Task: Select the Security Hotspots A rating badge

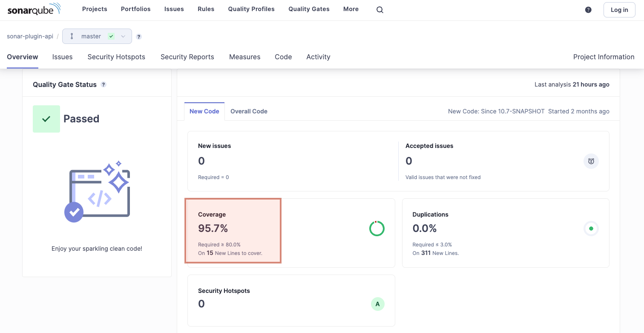Action: pyautogui.click(x=377, y=304)
